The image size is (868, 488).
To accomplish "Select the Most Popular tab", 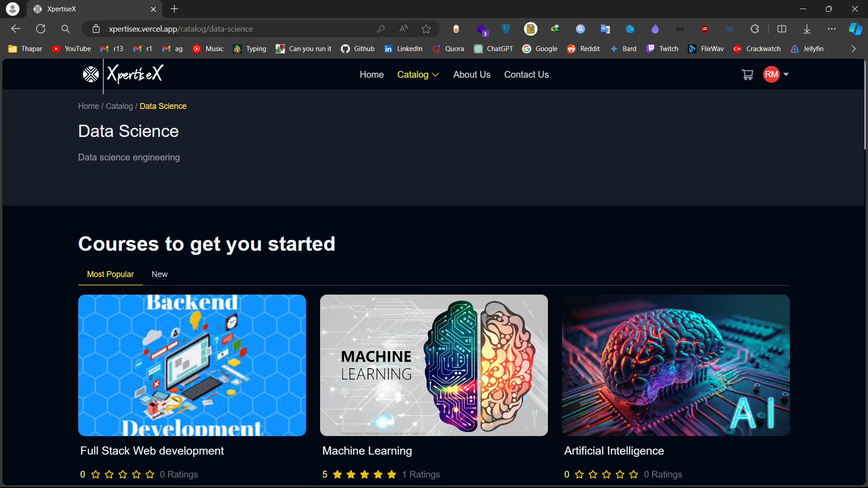I will point(110,274).
